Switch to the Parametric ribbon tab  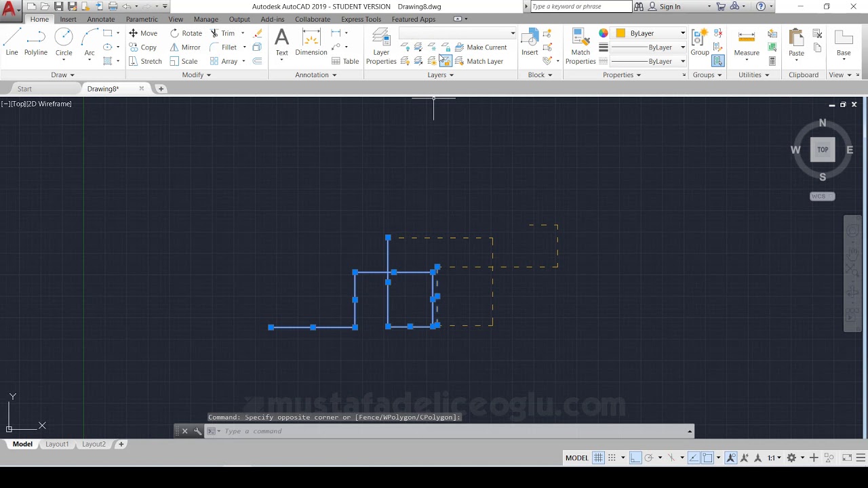[x=142, y=19]
